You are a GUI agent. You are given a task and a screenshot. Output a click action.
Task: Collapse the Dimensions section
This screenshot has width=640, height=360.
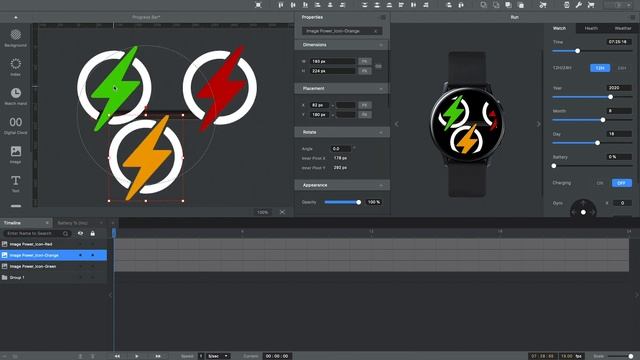[381, 45]
